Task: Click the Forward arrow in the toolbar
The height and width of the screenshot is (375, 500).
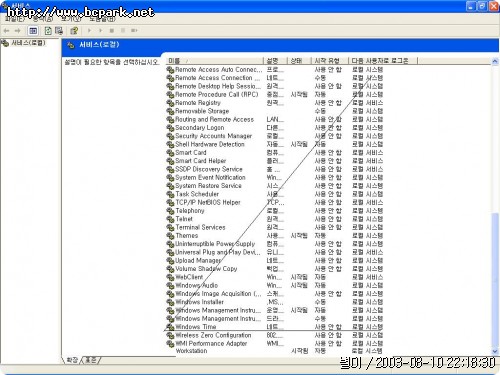Action: tap(17, 31)
